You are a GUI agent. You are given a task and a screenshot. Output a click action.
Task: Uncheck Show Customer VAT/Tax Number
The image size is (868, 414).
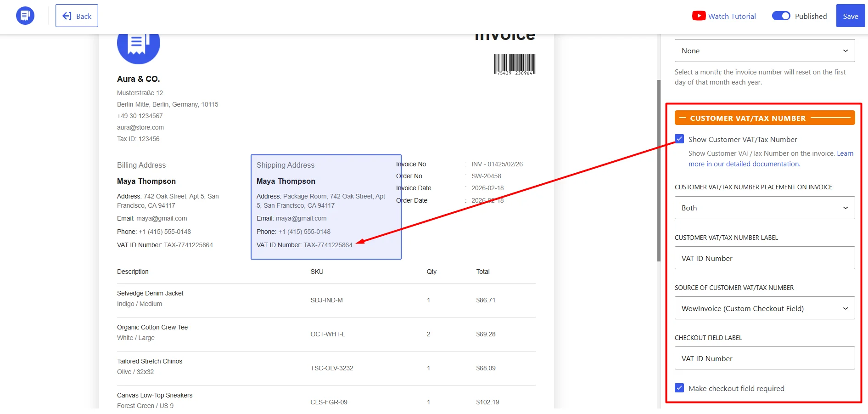(x=679, y=139)
